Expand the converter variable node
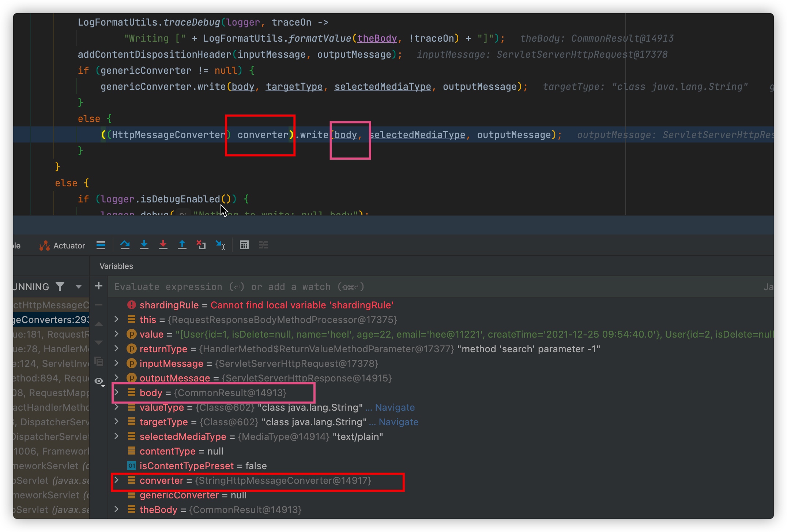The image size is (787, 532). [x=117, y=480]
